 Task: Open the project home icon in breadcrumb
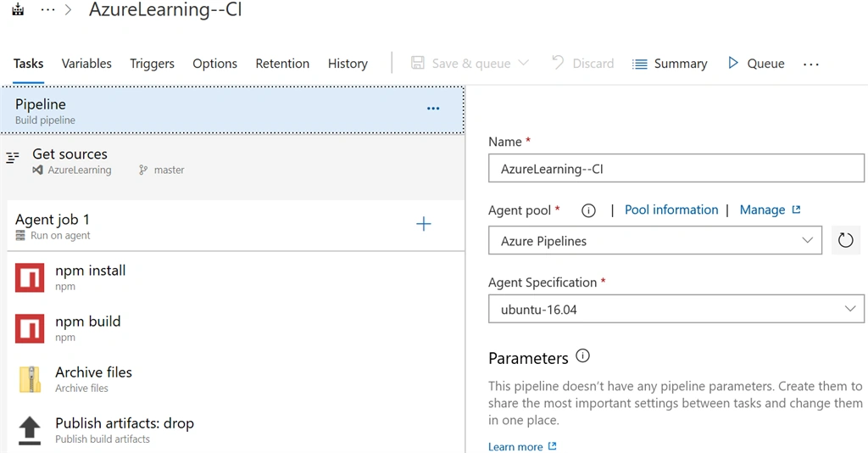18,9
